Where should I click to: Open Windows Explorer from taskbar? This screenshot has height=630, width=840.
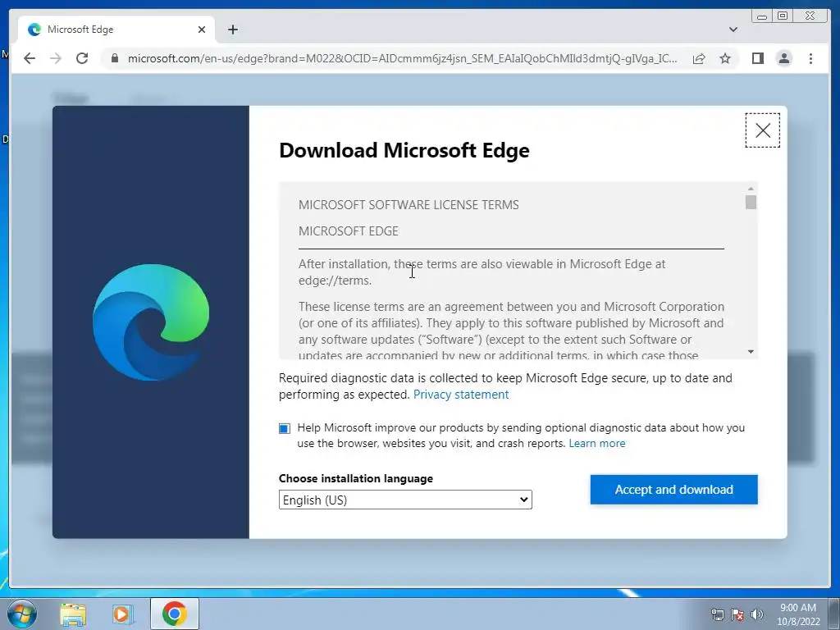[x=73, y=614]
